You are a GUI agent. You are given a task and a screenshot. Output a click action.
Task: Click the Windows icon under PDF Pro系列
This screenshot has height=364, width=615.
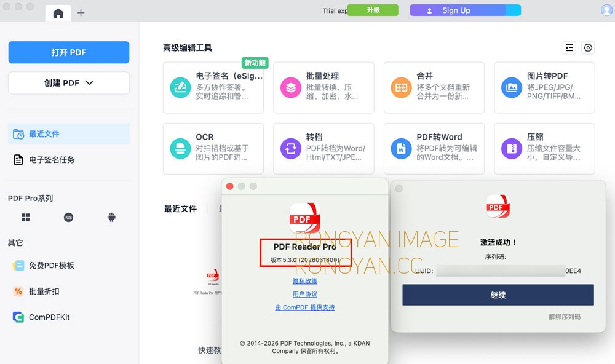pyautogui.click(x=26, y=217)
